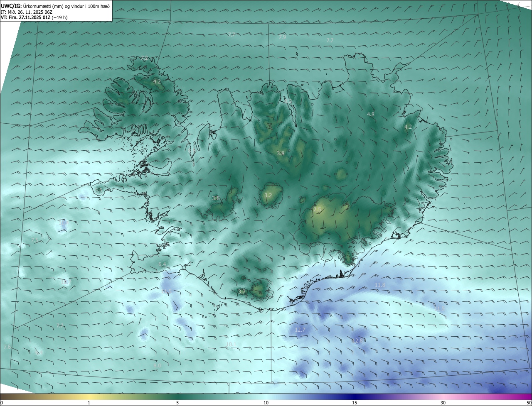Click the 7.6 value on the map
532x406 pixels.
pyautogui.click(x=7, y=347)
